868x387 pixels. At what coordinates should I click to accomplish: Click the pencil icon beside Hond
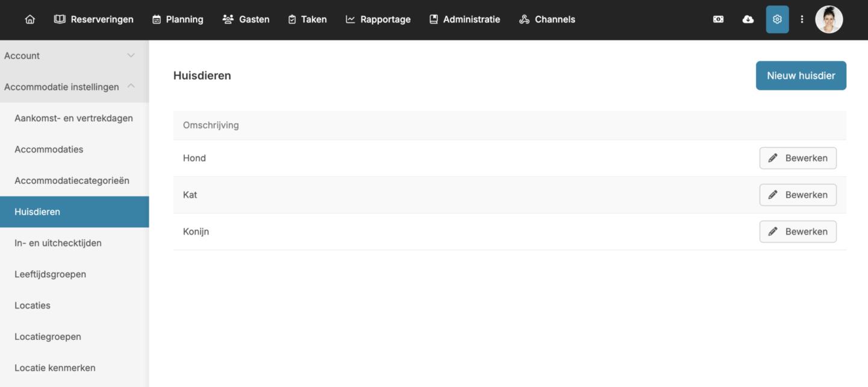(773, 158)
